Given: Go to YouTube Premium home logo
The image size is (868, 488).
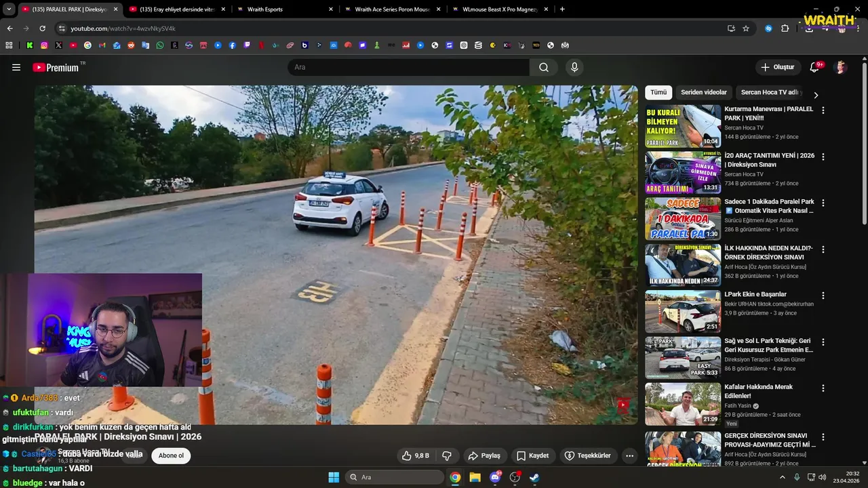Looking at the screenshot, I should [x=56, y=67].
